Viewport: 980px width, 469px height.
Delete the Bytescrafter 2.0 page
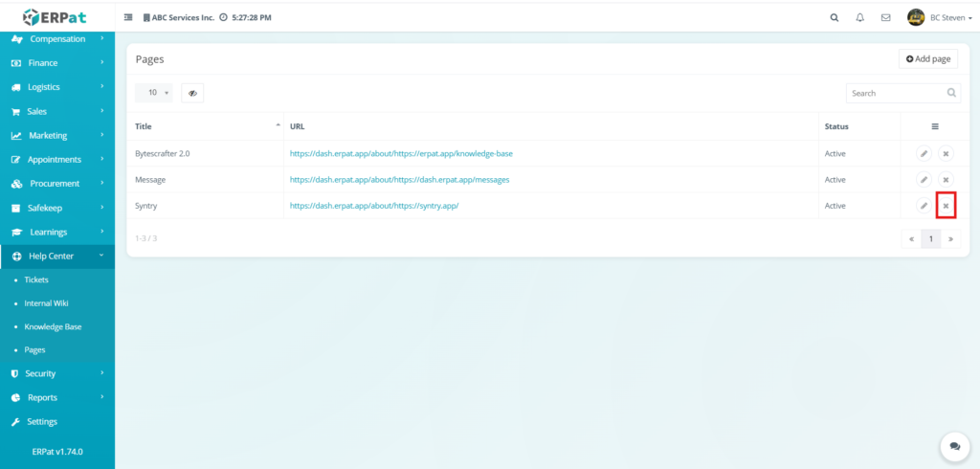point(946,153)
